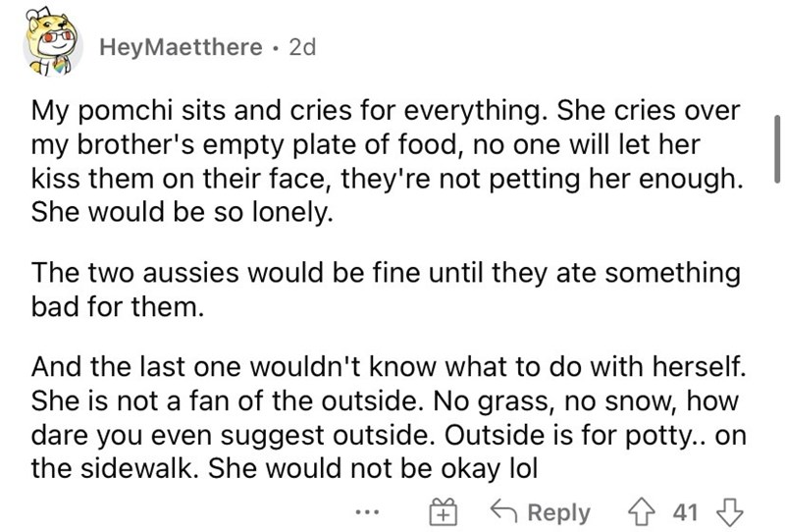Open the HeyMaetthere user profile
The image size is (785, 532).
click(181, 47)
